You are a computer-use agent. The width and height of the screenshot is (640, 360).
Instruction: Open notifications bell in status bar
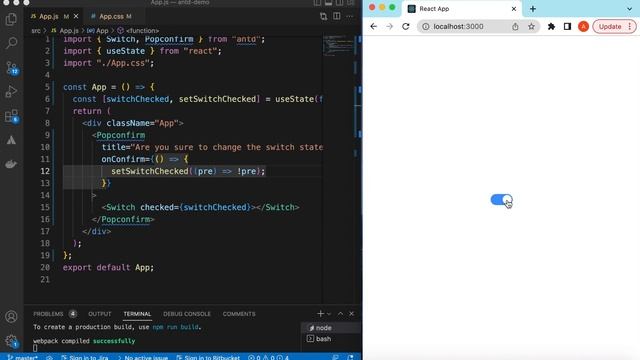pyautogui.click(x=351, y=357)
